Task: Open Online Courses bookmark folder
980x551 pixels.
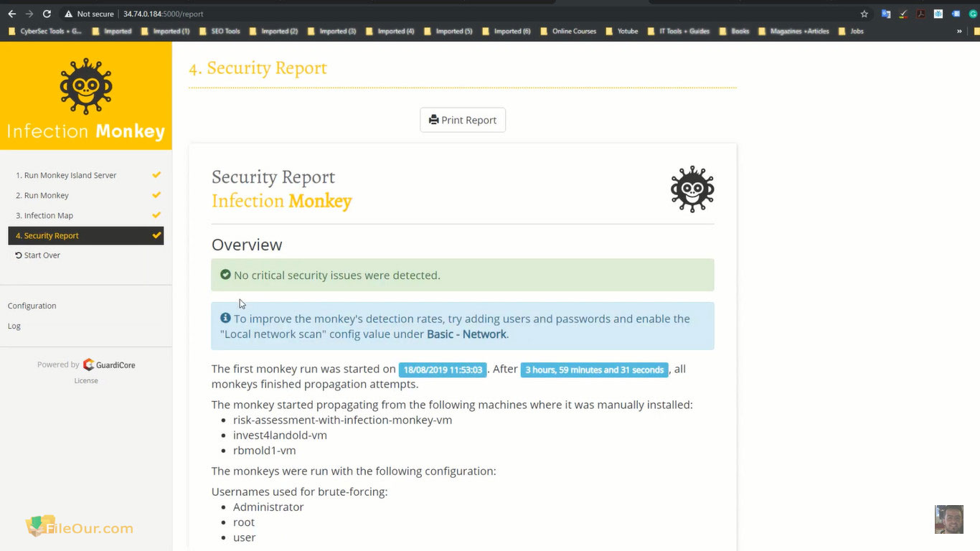Action: [568, 32]
